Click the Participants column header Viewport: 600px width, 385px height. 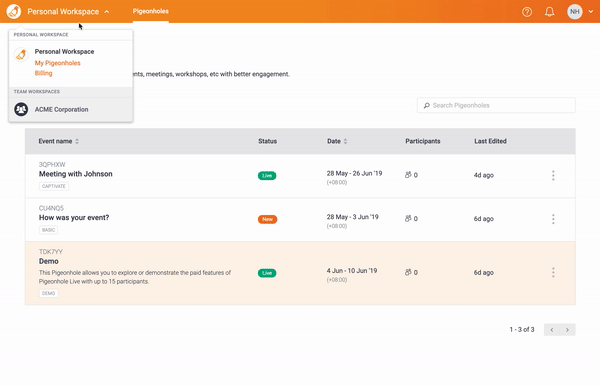[423, 141]
